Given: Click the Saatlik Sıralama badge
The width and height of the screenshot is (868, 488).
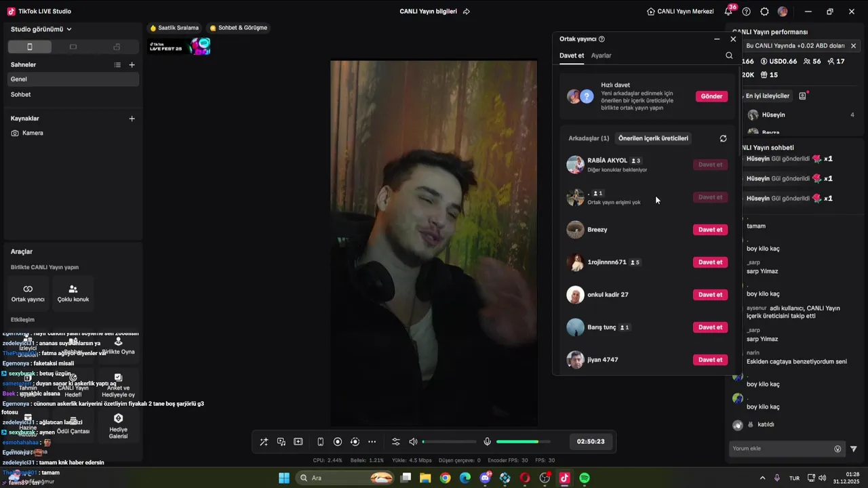Looking at the screenshot, I should (x=174, y=28).
